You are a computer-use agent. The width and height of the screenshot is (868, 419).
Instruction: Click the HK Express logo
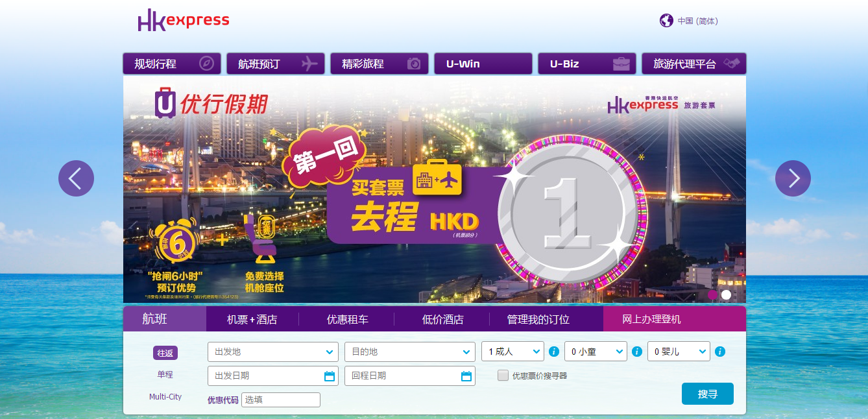tap(184, 20)
